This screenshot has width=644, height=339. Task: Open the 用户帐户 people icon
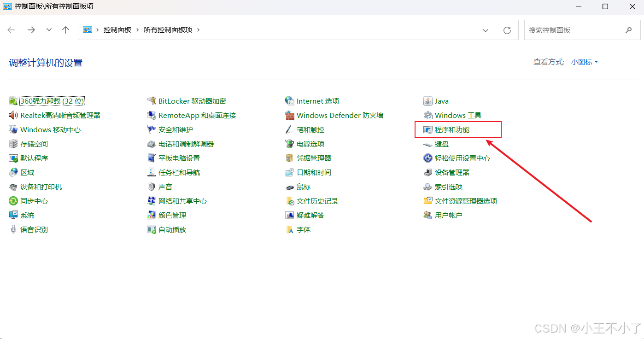(x=428, y=215)
